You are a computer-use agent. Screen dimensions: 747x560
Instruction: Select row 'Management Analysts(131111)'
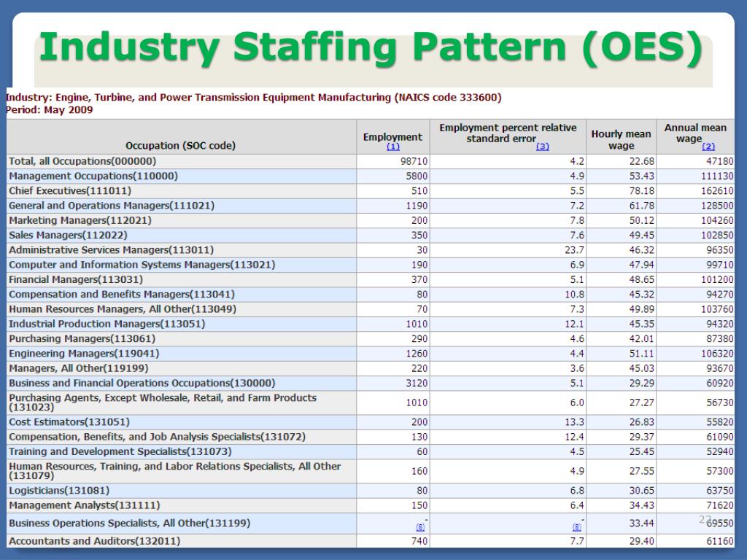point(370,505)
